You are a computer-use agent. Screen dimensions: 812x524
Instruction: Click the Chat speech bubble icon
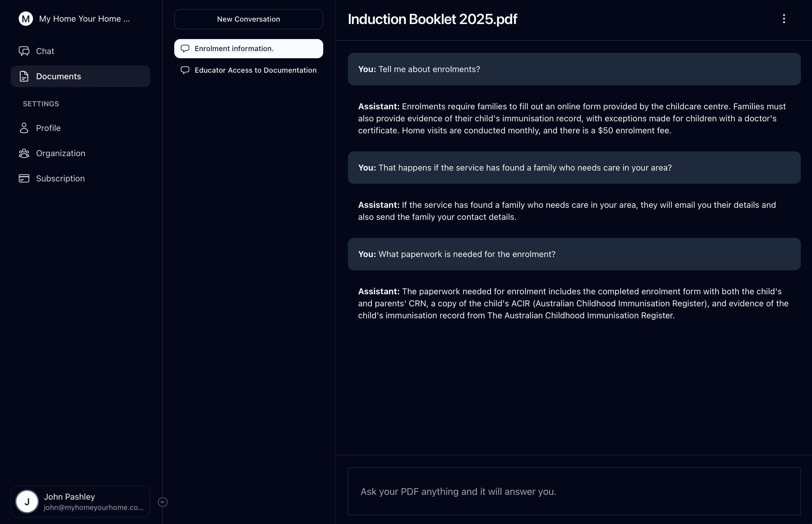click(x=24, y=51)
